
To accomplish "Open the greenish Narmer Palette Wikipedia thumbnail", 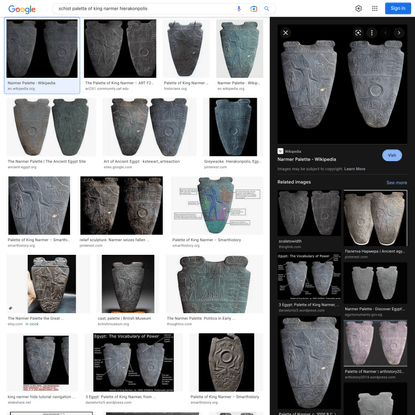I will [240, 49].
